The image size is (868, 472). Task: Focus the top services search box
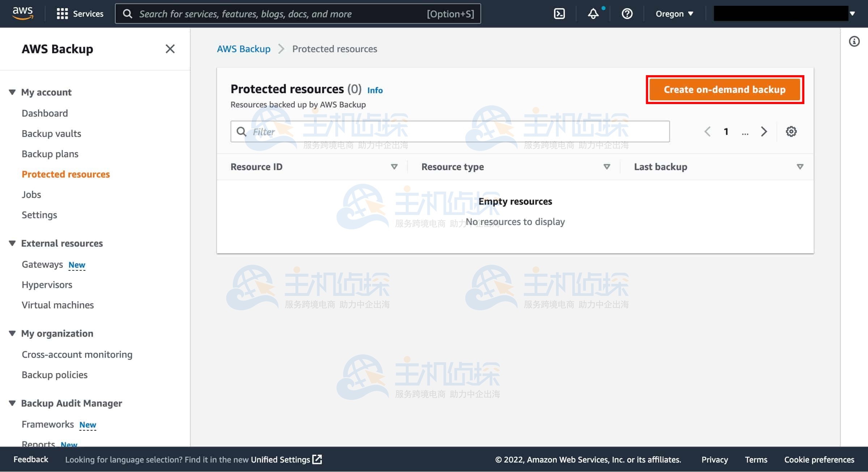coord(298,14)
